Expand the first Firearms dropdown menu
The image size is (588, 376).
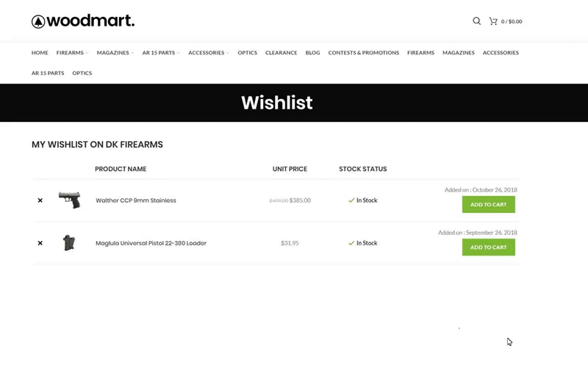pyautogui.click(x=72, y=53)
